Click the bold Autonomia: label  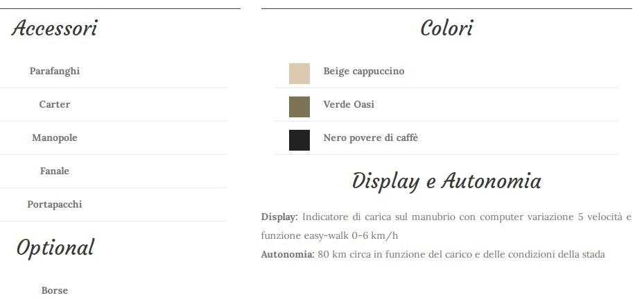click(287, 255)
